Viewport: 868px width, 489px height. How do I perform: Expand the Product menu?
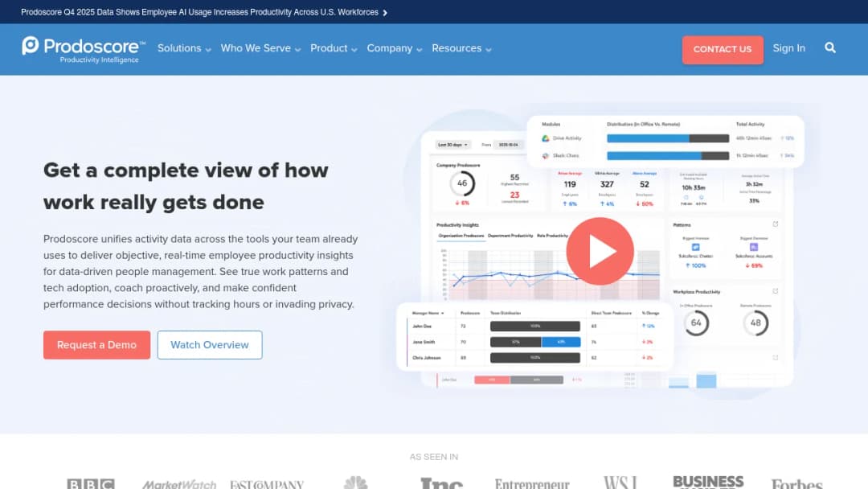tap(334, 48)
